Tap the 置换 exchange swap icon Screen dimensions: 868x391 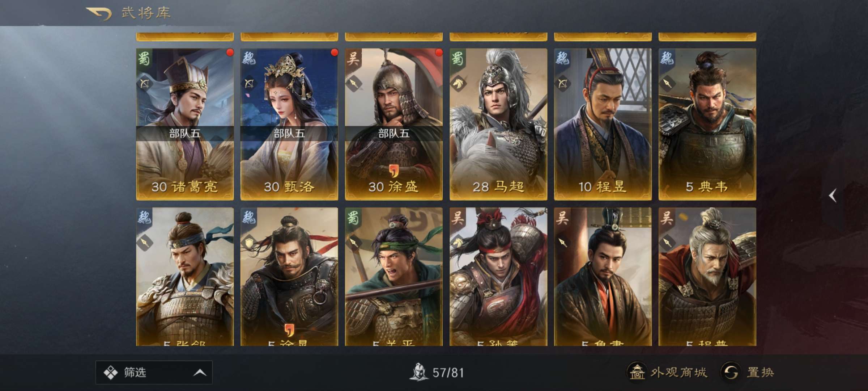click(731, 372)
